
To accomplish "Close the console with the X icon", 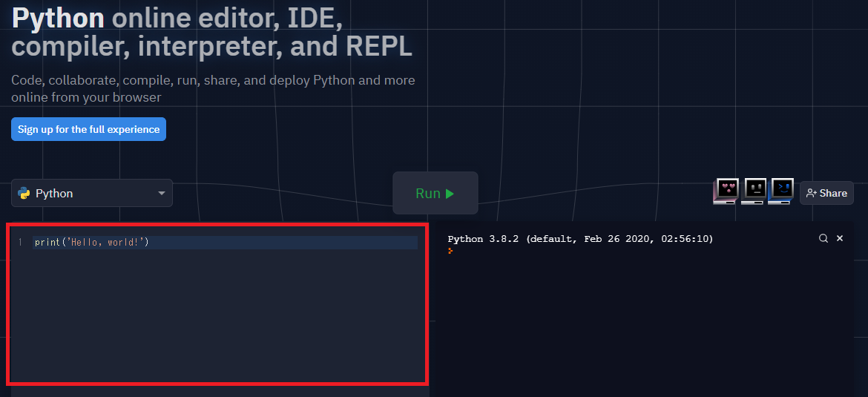I will tap(840, 238).
